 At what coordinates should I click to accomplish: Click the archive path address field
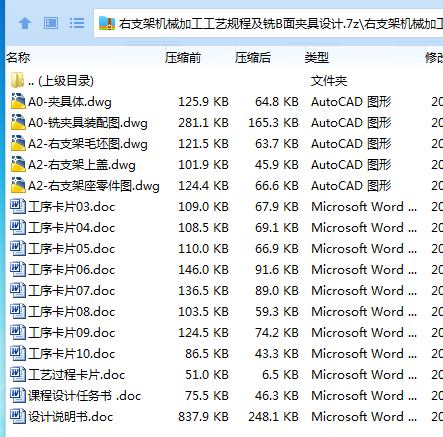(269, 23)
